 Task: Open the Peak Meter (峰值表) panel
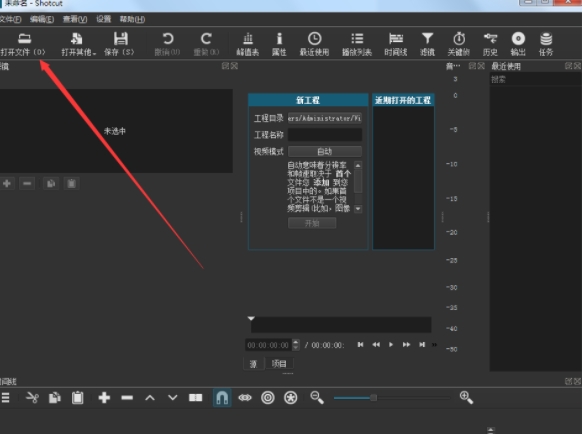click(x=248, y=44)
